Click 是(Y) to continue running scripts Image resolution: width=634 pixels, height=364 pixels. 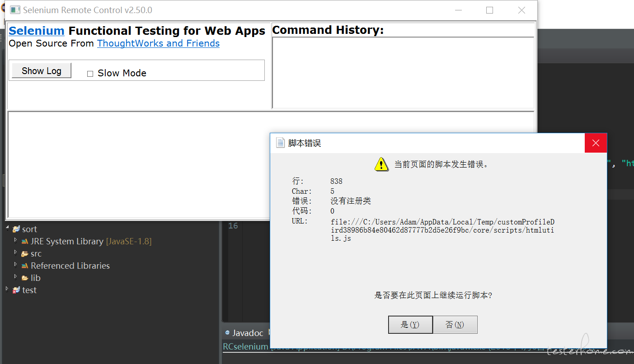(x=410, y=325)
